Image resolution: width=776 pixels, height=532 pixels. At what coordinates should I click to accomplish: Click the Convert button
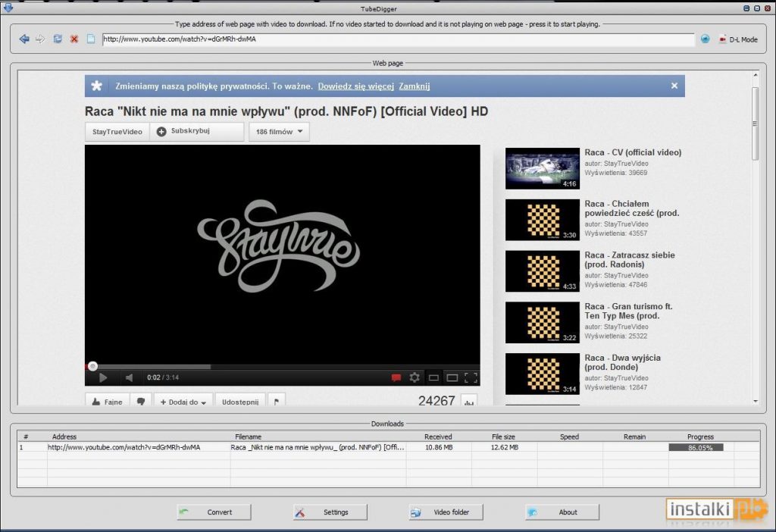point(214,512)
